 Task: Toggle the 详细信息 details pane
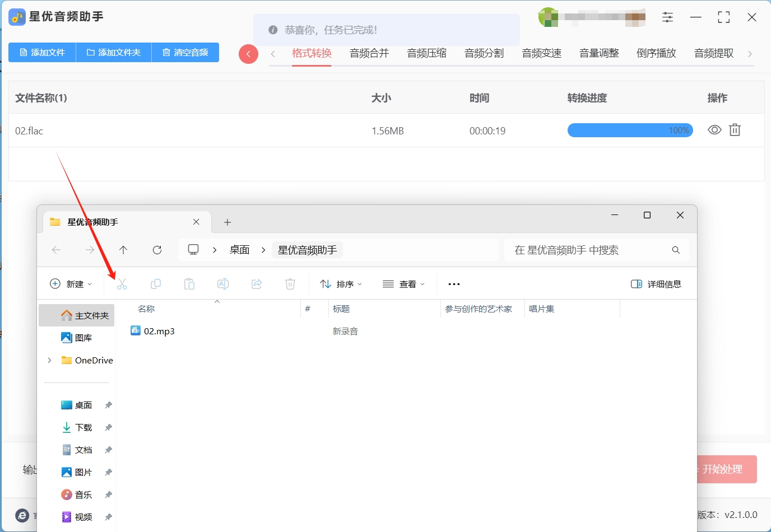(x=656, y=284)
